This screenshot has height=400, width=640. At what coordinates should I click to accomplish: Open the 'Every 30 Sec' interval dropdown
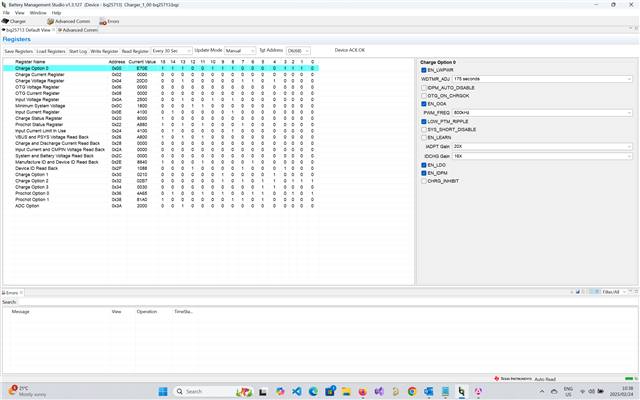click(171, 51)
